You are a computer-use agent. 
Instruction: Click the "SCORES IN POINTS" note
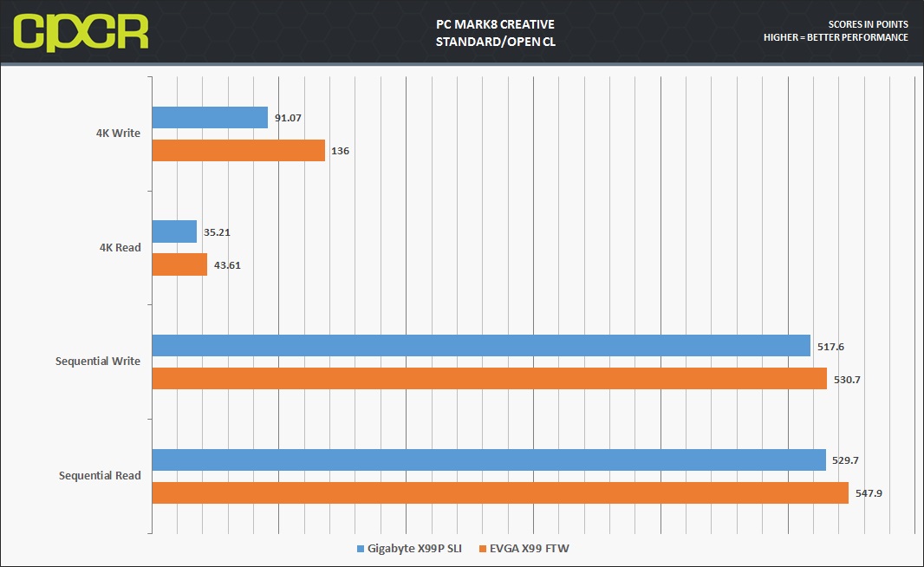[868, 24]
